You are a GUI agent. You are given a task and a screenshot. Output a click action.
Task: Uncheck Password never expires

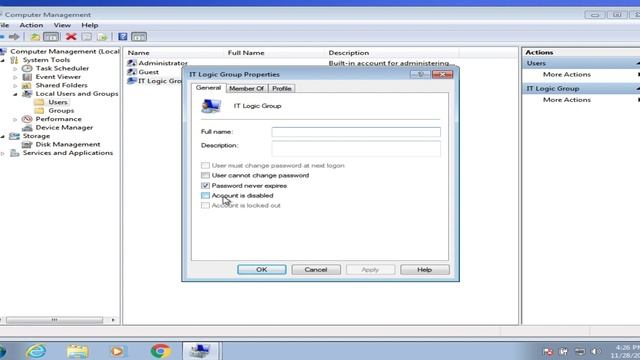coord(205,185)
